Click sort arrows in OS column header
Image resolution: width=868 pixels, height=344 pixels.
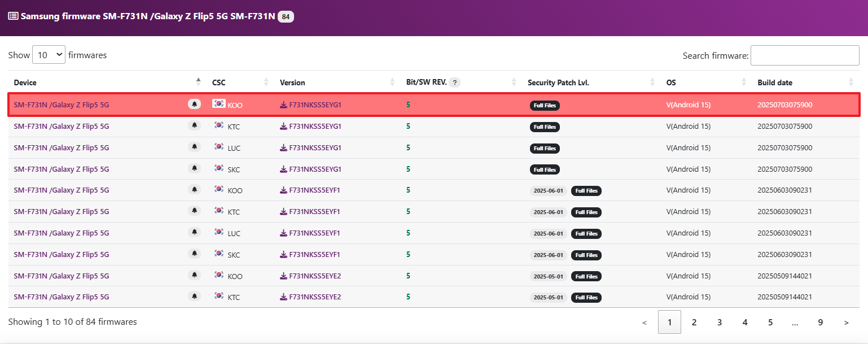pyautogui.click(x=744, y=82)
